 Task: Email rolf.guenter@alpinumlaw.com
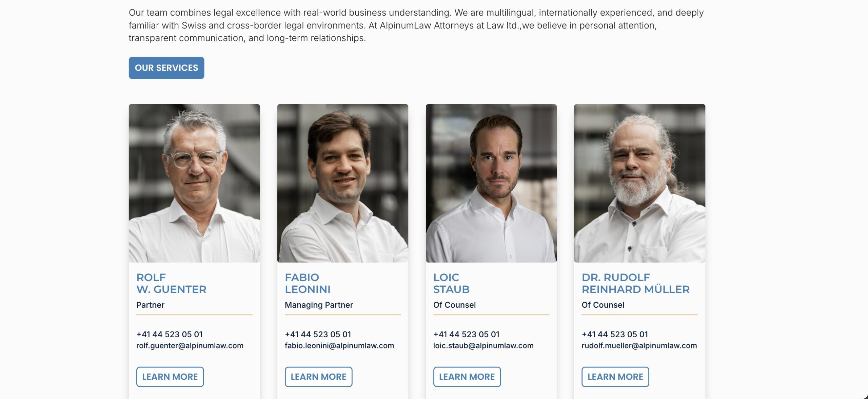tap(190, 346)
